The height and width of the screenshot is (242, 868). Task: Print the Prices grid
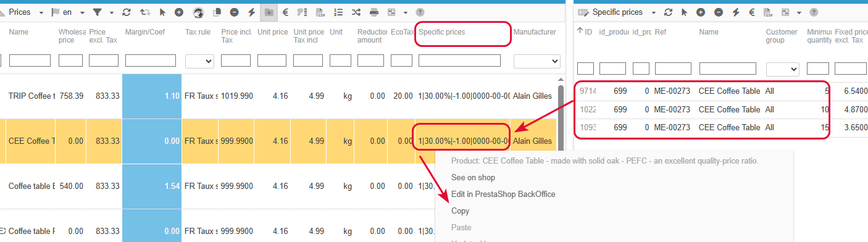click(374, 12)
